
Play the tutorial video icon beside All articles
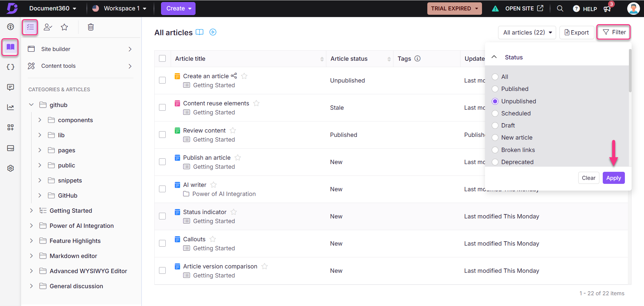213,32
